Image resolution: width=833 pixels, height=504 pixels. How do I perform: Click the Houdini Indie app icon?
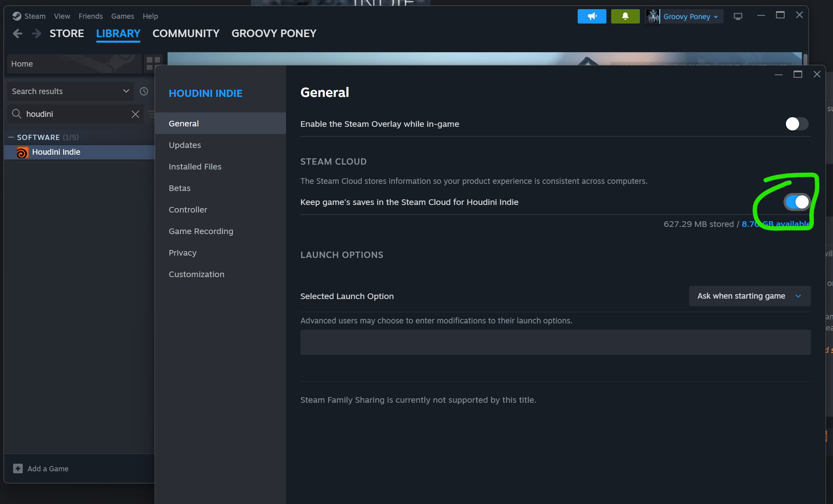(22, 152)
